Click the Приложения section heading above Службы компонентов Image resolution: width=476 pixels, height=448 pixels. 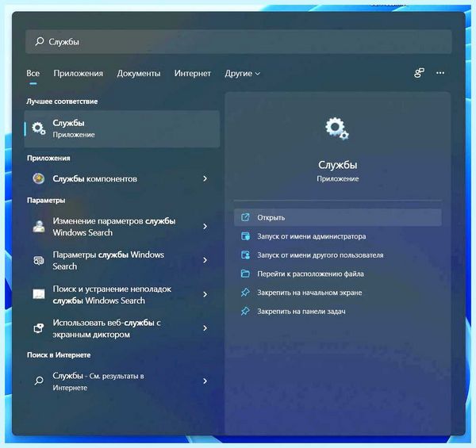(x=48, y=158)
